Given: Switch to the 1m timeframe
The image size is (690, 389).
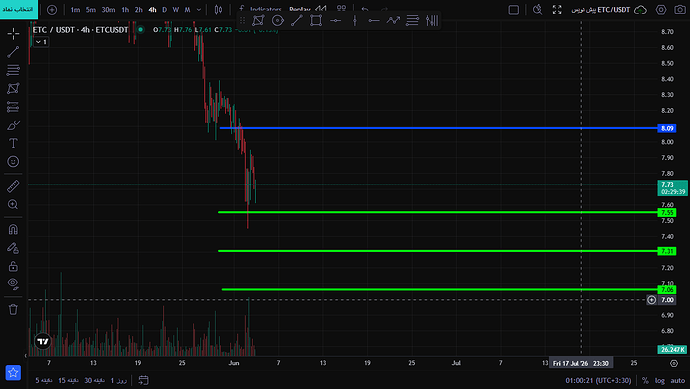Looking at the screenshot, I should pos(75,10).
